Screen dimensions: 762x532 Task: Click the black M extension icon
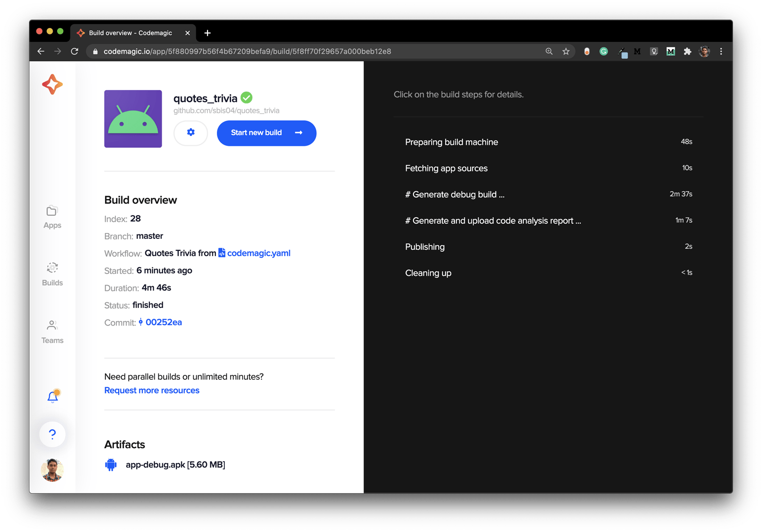[x=637, y=51]
